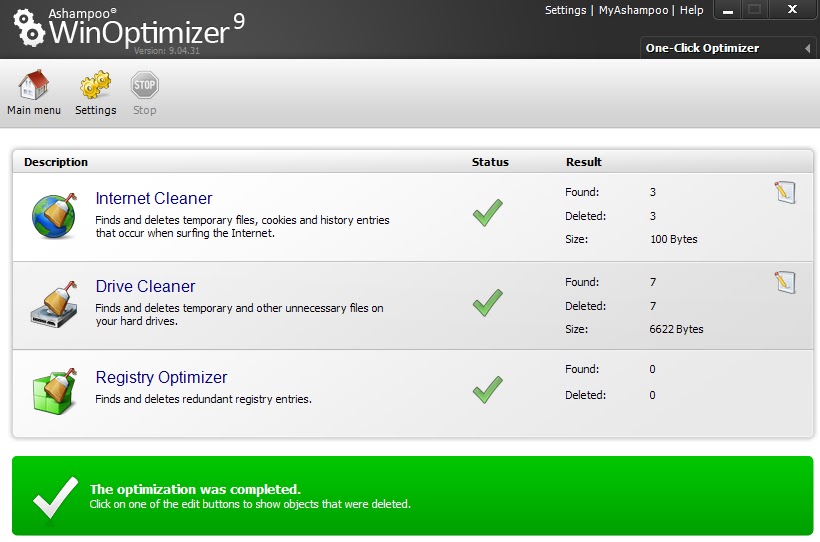The height and width of the screenshot is (542, 820).
Task: Open Settings in the top-right menu
Action: (x=565, y=10)
